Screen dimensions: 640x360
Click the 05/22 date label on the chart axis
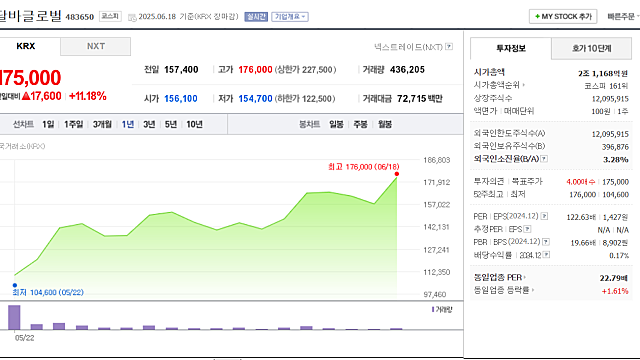pos(24,338)
